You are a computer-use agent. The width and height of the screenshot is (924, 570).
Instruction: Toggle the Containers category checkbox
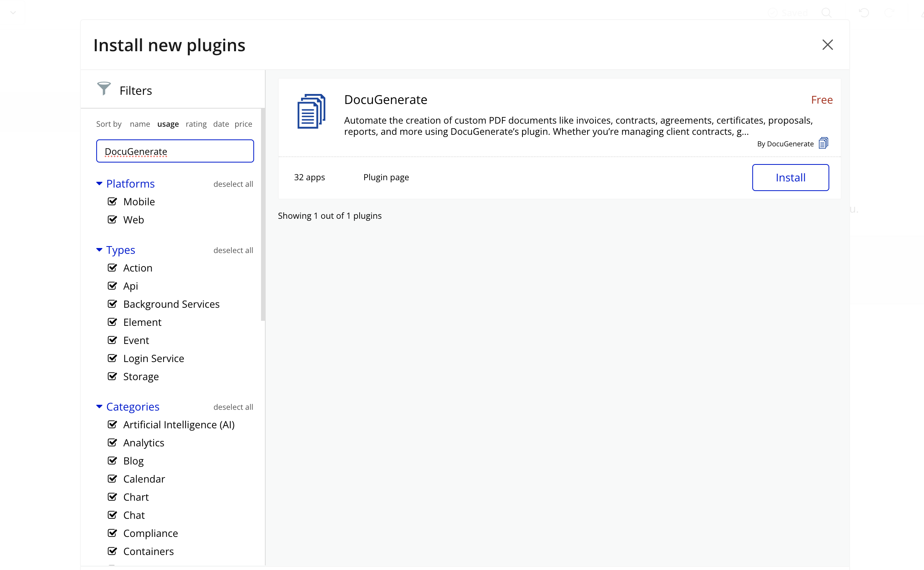point(112,551)
